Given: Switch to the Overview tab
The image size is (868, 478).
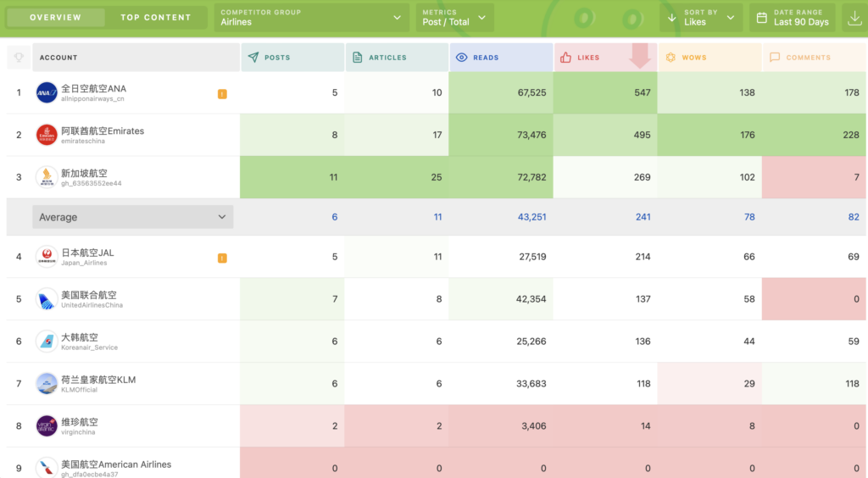Looking at the screenshot, I should point(55,18).
